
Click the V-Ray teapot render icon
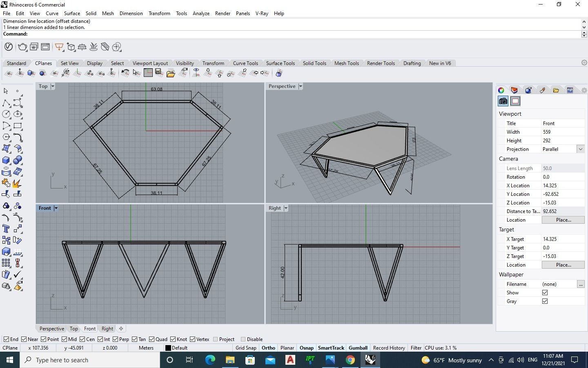(x=22, y=47)
